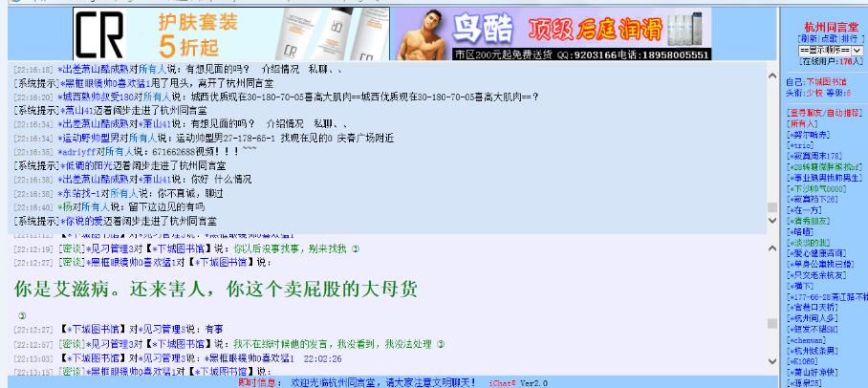Viewport: 868px width, 388px height.
Task: Select 所有人 in the user list
Action: tap(803, 123)
